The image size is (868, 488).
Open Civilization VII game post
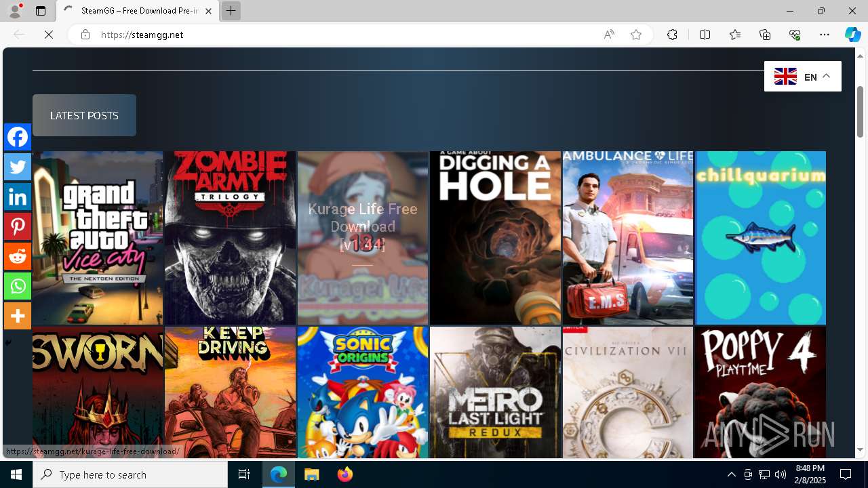[628, 392]
